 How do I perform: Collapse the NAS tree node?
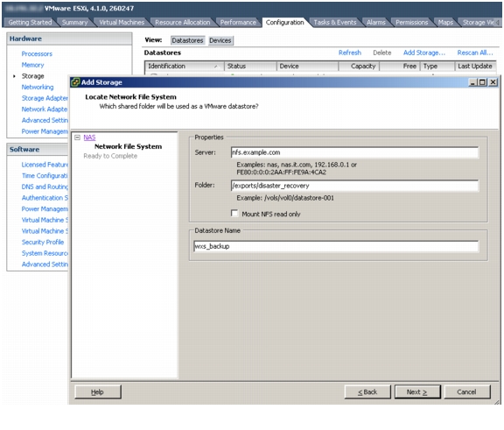pyautogui.click(x=77, y=137)
